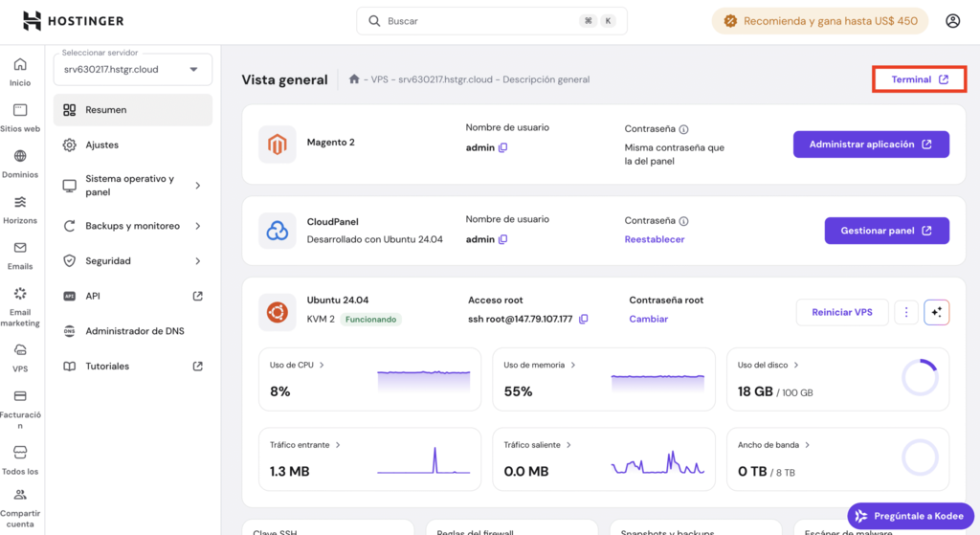Click the 8% CPU value
980x535 pixels.
point(280,391)
